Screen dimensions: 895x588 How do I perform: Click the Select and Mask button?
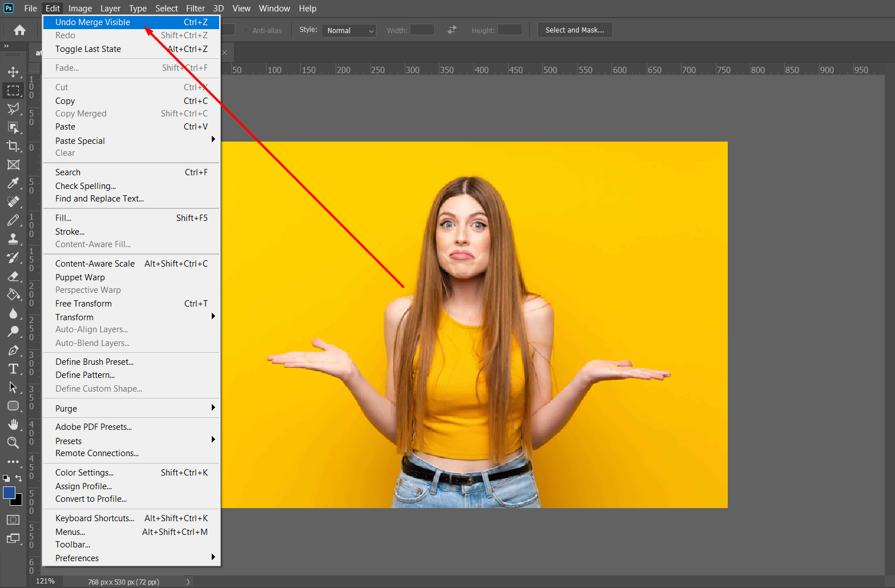pos(574,30)
